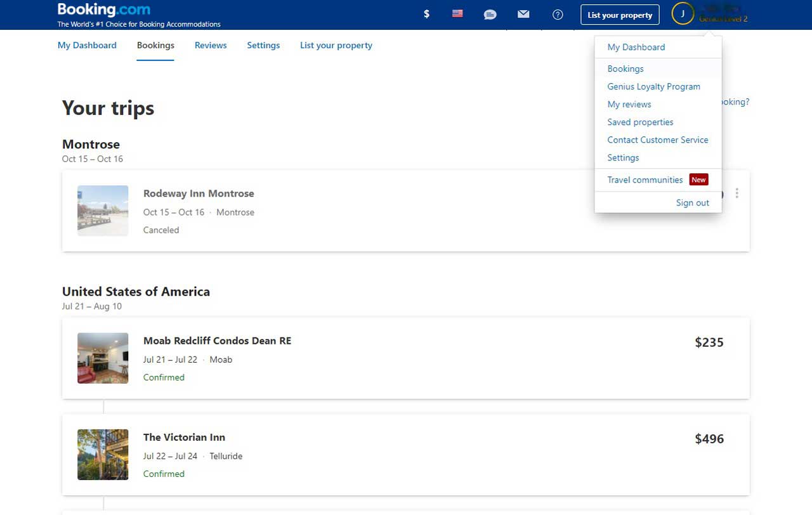Select Contact Customer Service menu entry

658,140
